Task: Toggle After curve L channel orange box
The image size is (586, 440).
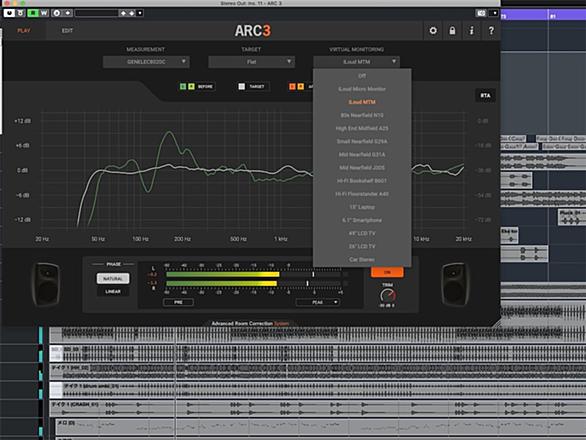Action: click(x=292, y=87)
